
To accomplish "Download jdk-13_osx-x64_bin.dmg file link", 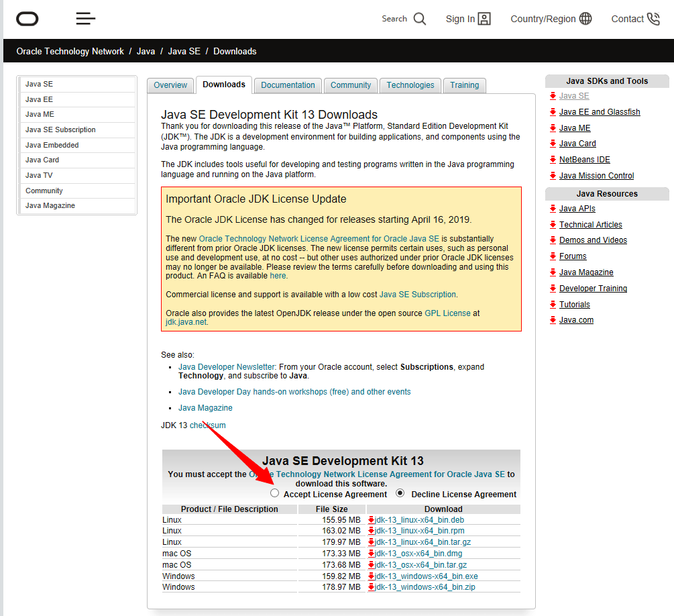I will tap(418, 553).
